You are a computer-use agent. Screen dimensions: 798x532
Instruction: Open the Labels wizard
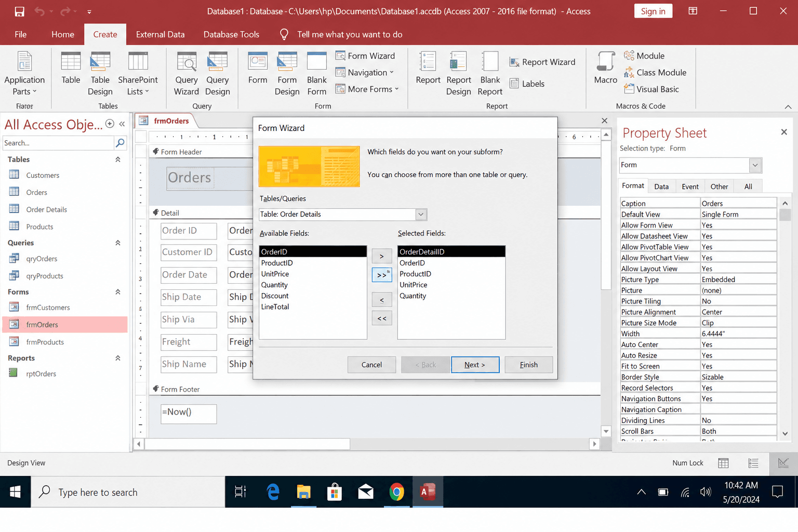coord(527,84)
